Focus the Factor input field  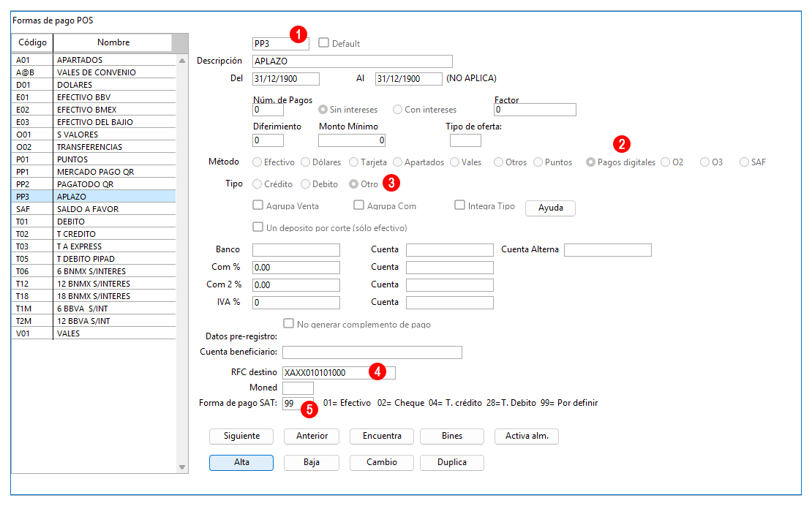pyautogui.click(x=535, y=110)
